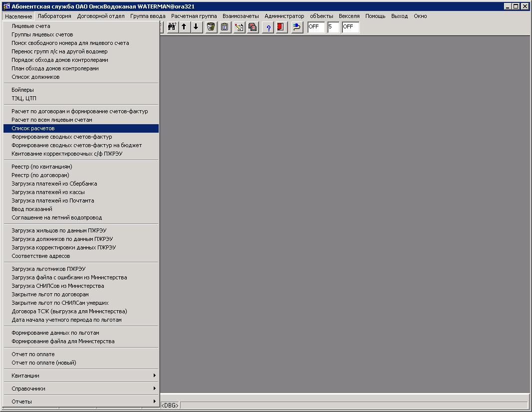Screen dimensions: 532x412
Task: Click the pencil edit note icon
Action: click(239, 27)
